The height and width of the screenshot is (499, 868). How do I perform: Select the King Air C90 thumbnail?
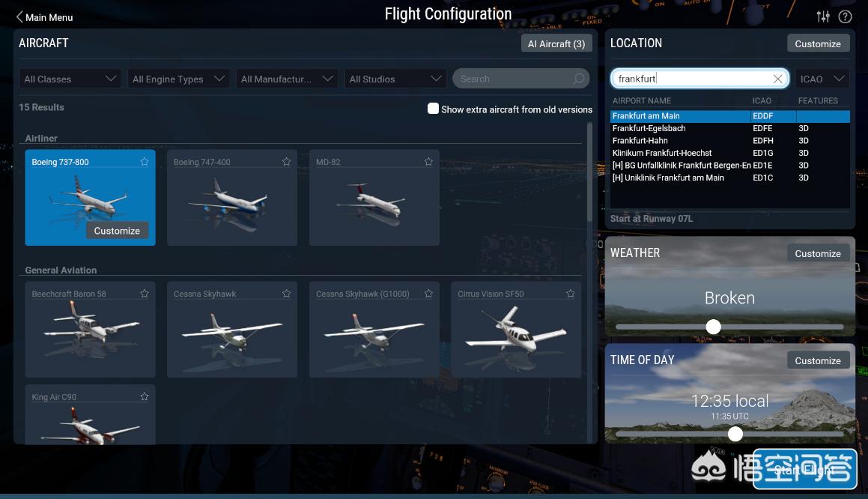[x=90, y=415]
